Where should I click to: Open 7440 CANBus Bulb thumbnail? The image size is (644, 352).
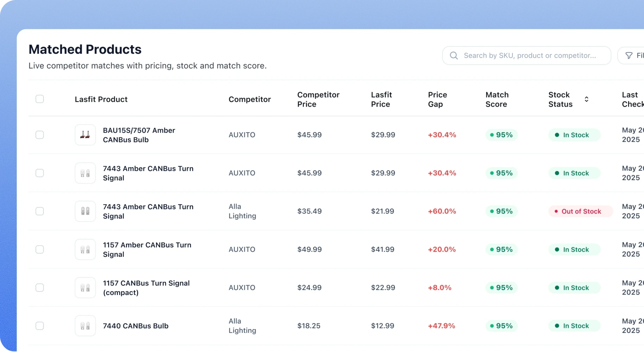85,326
